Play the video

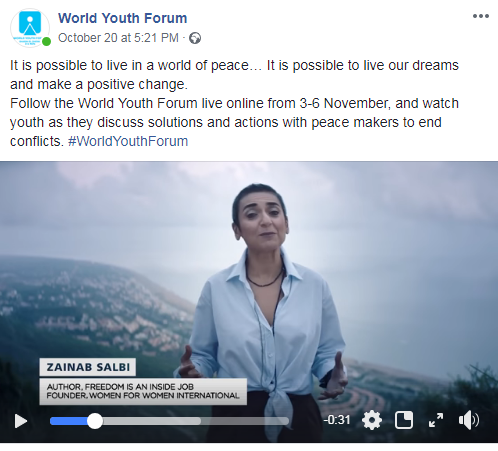tap(21, 421)
